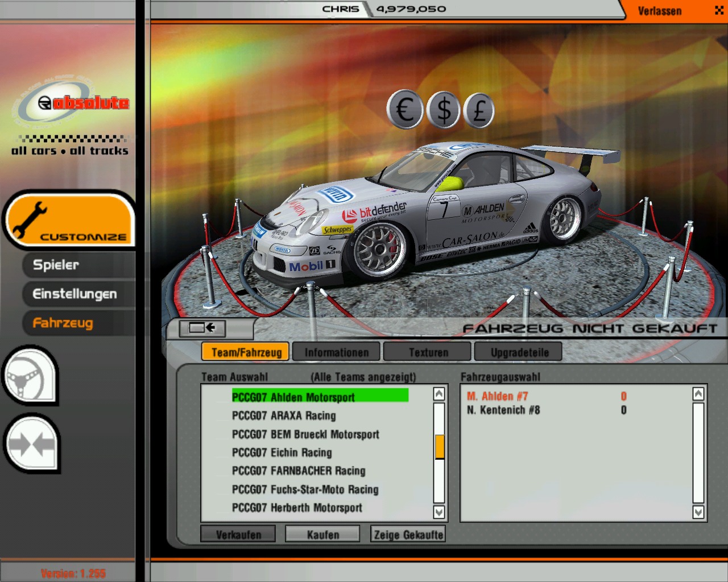Screen dimensions: 728x582
Task: Click the orange team list scroll thumb
Action: [x=439, y=447]
